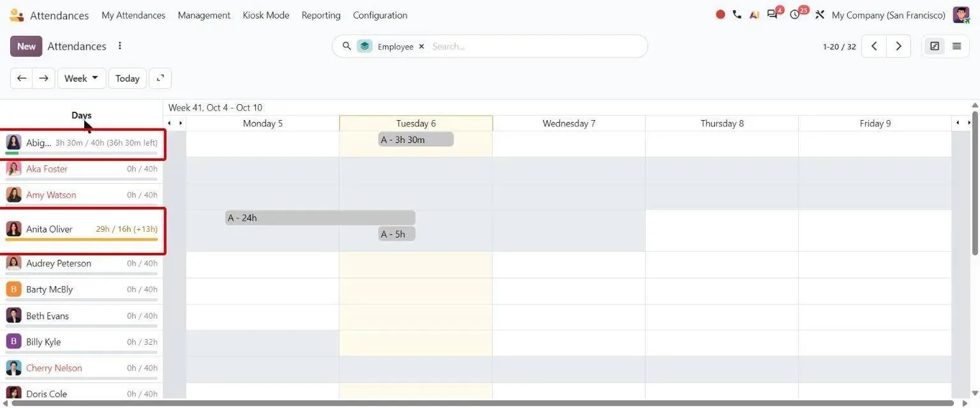Open the Attendances app home icon
This screenshot has height=408, width=980.
click(17, 15)
